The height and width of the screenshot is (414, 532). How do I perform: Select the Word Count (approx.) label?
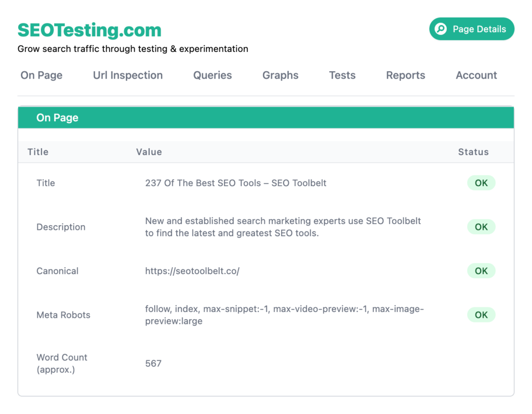tap(62, 364)
